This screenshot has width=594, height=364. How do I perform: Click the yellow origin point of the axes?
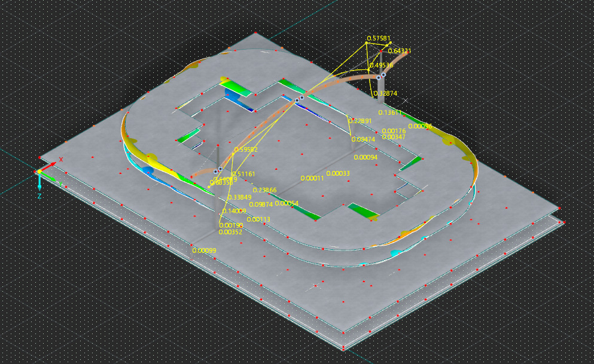(39, 172)
